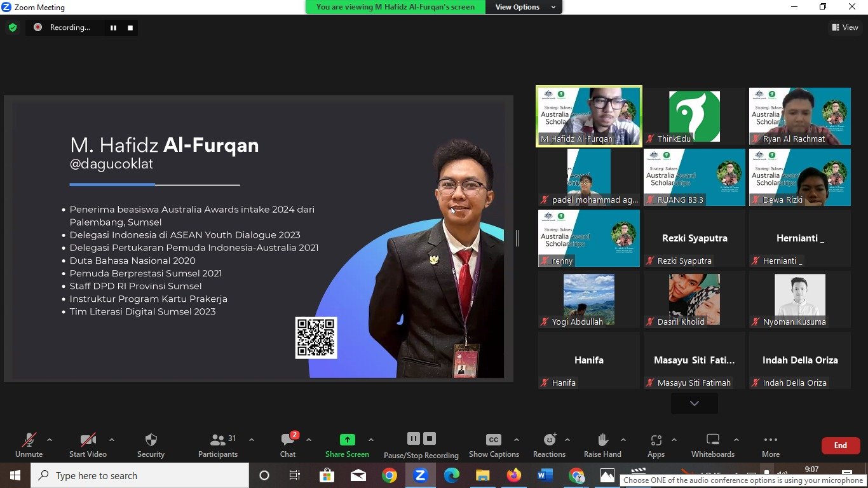Image resolution: width=868 pixels, height=488 pixels.
Task: Raise your hand in the meeting
Action: (602, 440)
